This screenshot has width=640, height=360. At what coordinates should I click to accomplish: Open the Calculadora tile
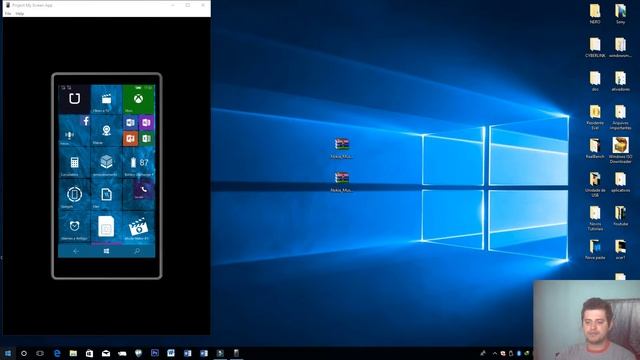[74, 162]
